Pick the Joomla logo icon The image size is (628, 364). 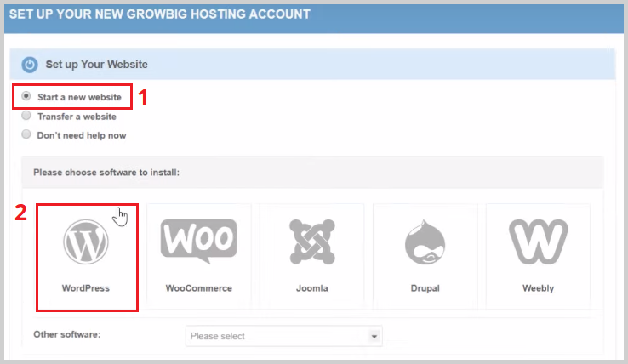(x=312, y=242)
